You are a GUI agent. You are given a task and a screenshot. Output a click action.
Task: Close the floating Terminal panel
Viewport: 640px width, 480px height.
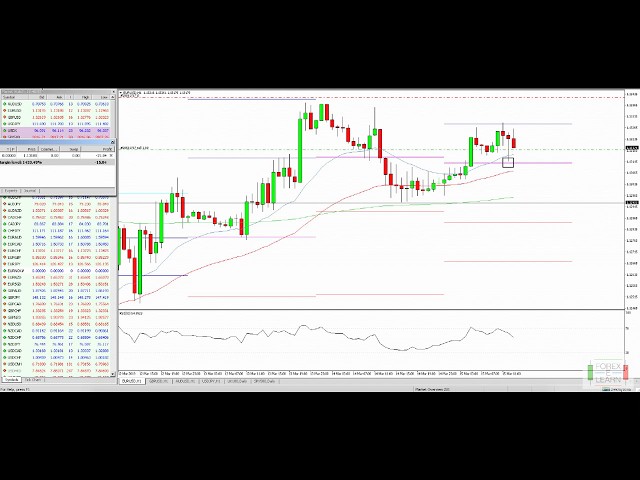click(x=112, y=142)
